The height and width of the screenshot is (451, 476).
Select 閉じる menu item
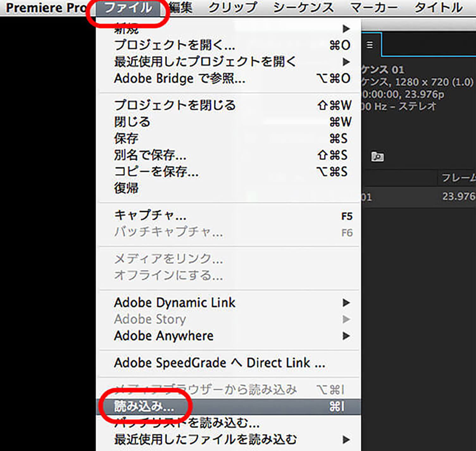point(229,122)
